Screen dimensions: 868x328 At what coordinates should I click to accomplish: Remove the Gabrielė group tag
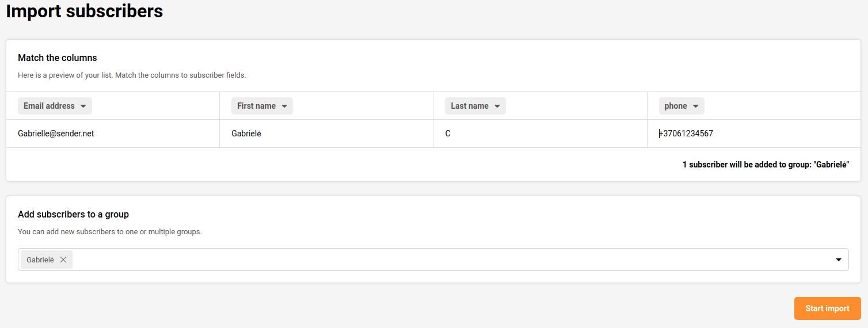[63, 260]
